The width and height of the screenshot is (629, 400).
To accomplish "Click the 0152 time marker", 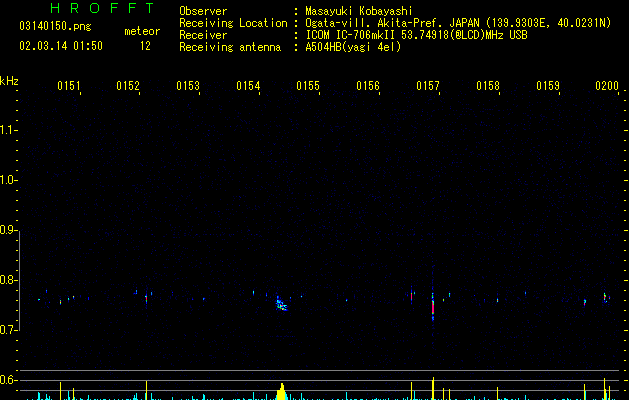I will pyautogui.click(x=128, y=86).
